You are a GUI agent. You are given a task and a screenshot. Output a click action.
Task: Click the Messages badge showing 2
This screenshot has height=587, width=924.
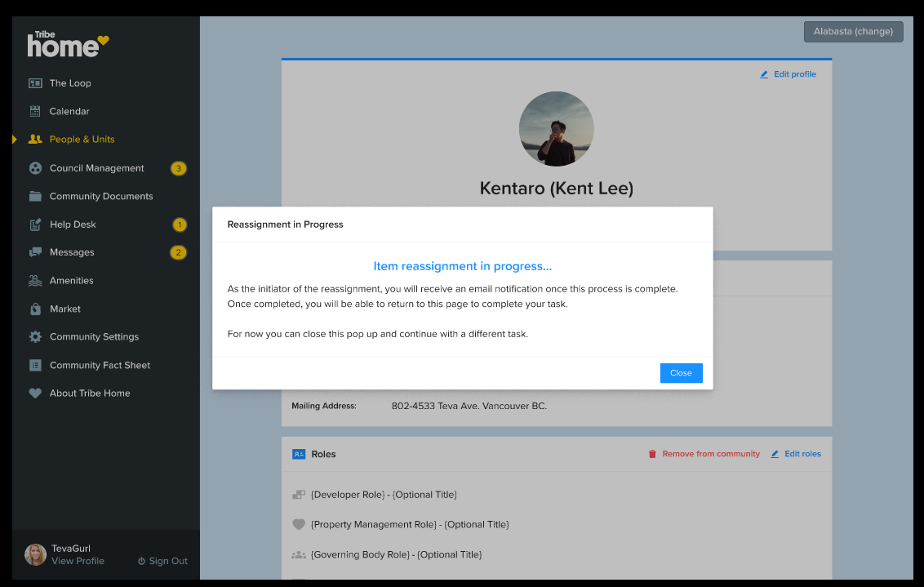point(179,252)
